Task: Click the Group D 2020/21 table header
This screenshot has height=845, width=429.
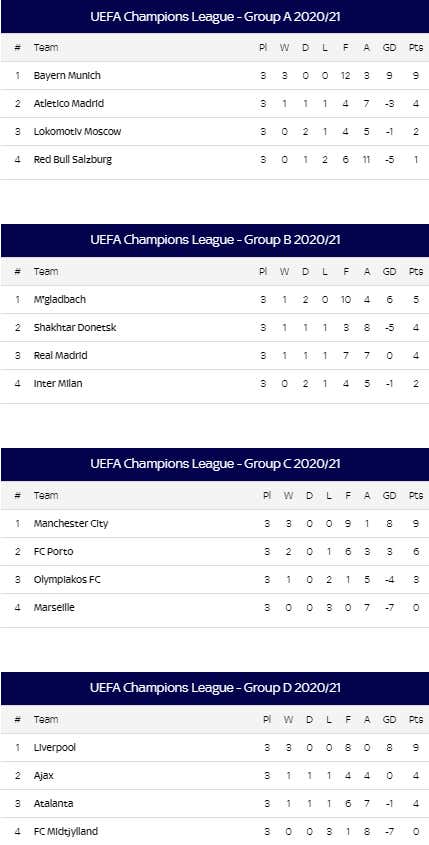Action: (214, 688)
